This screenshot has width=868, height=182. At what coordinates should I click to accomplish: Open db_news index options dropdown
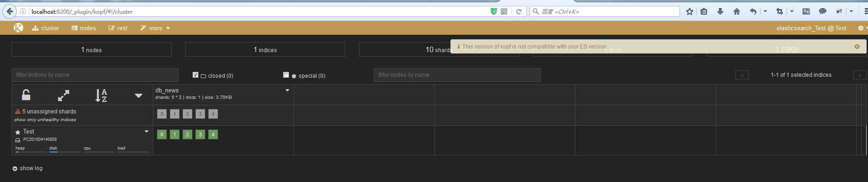coord(287,90)
